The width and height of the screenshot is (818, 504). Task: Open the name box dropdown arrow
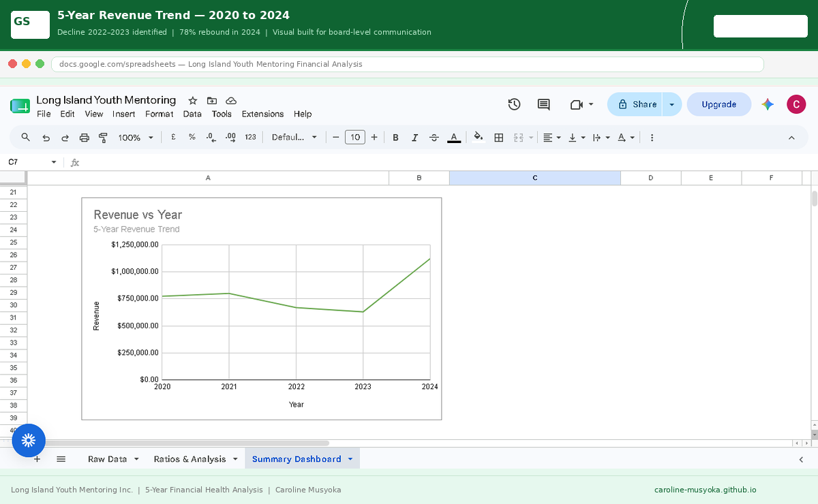[54, 162]
